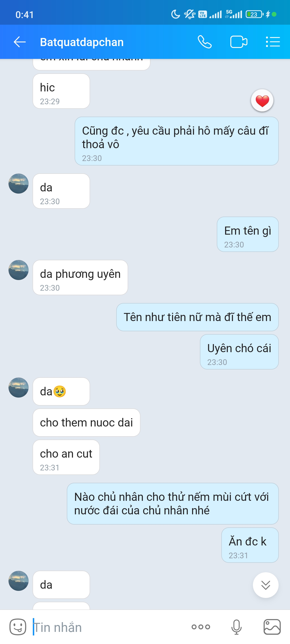Tap the 'da' message with pleading emoji
The height and width of the screenshot is (644, 290).
pyautogui.click(x=61, y=392)
